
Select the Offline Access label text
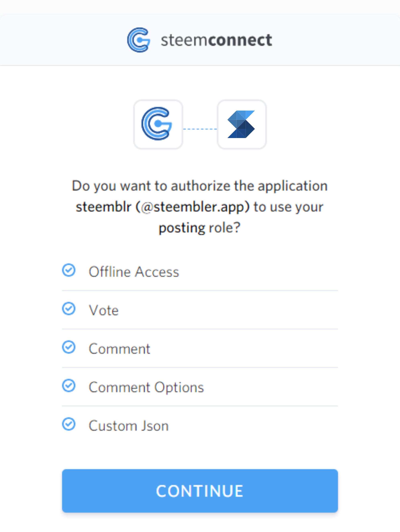pos(134,272)
